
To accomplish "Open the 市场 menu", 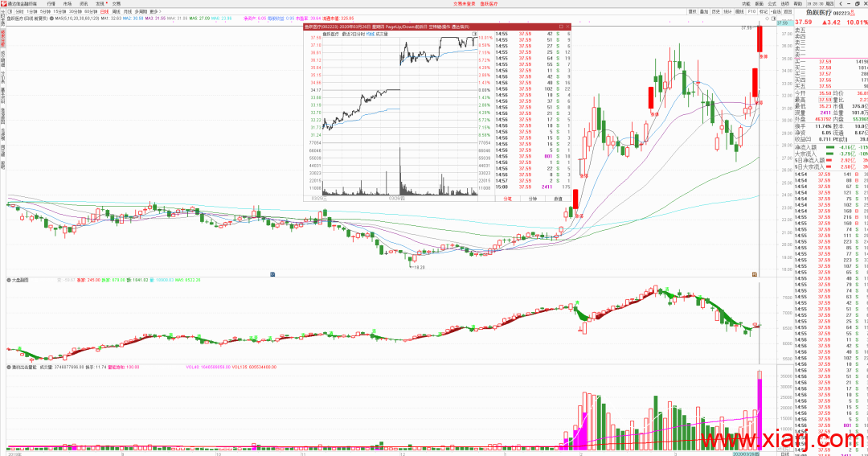I will 68,3.
